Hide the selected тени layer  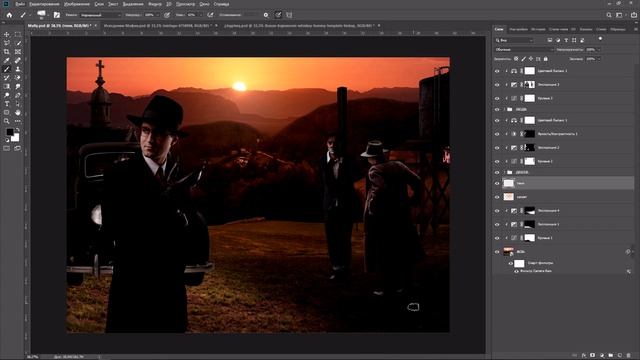(x=497, y=183)
